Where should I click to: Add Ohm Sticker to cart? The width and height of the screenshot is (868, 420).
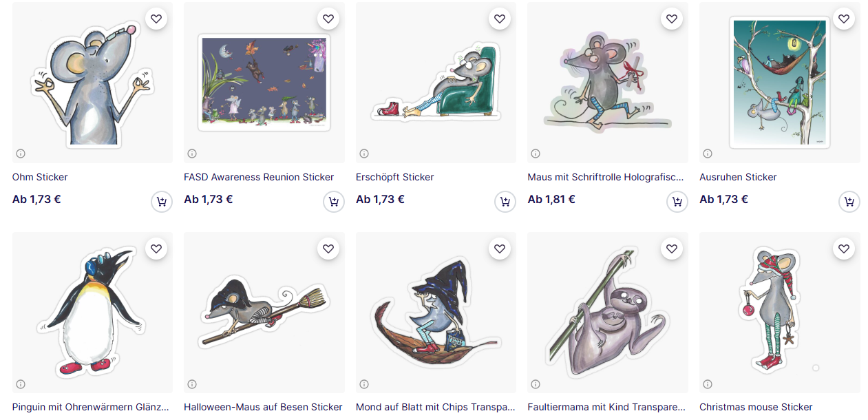[x=162, y=202]
